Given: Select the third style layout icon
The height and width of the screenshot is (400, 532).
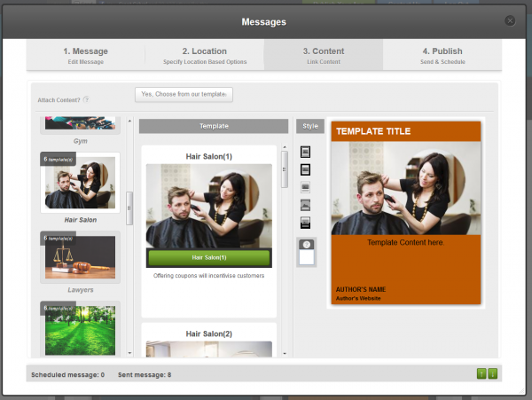Looking at the screenshot, I should pos(306,187).
